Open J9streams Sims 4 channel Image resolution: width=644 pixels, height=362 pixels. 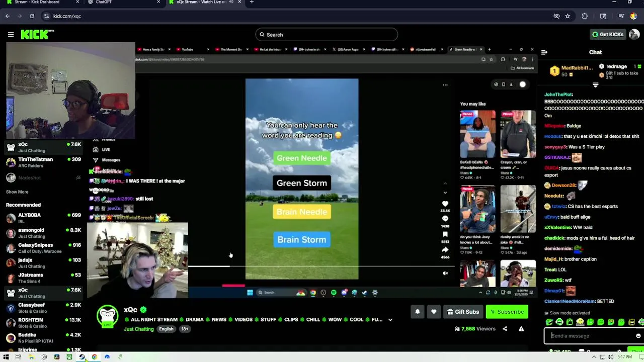pyautogui.click(x=43, y=278)
